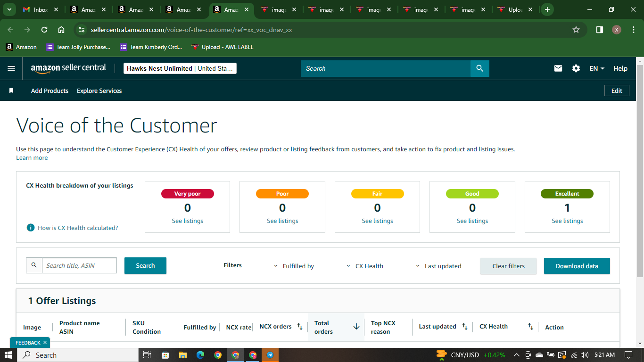Image resolution: width=644 pixels, height=362 pixels.
Task: Click the magnifier search button in header
Action: point(479,68)
